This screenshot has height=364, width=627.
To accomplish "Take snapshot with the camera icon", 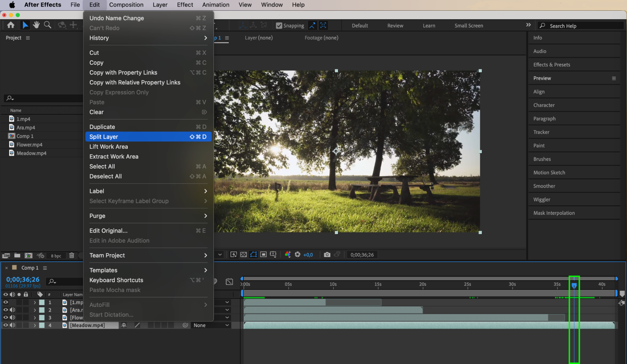I will (327, 255).
